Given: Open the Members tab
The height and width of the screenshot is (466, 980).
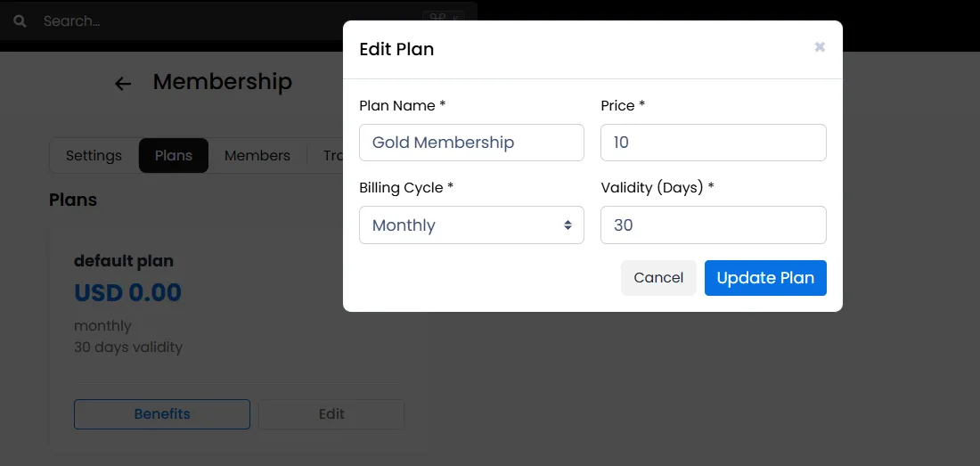Looking at the screenshot, I should (257, 156).
